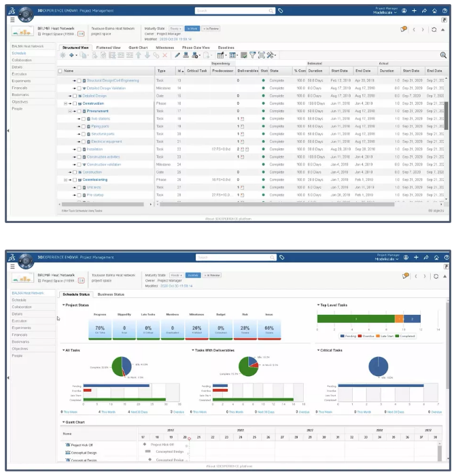
Task: Click the horizontal scrollbar under the task table
Action: click(277, 204)
